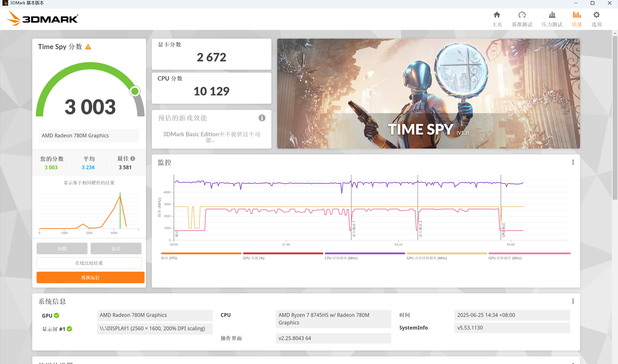Click the GPU field in 系统信息
Image resolution: width=618 pixels, height=364 pixels.
pos(155,315)
